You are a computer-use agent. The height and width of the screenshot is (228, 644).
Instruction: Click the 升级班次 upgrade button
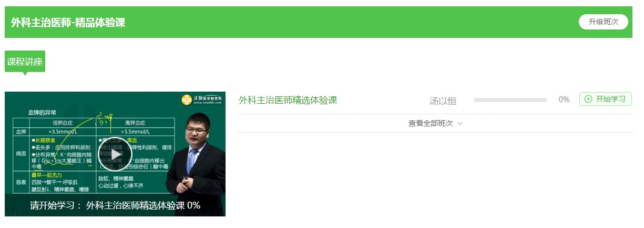[603, 22]
